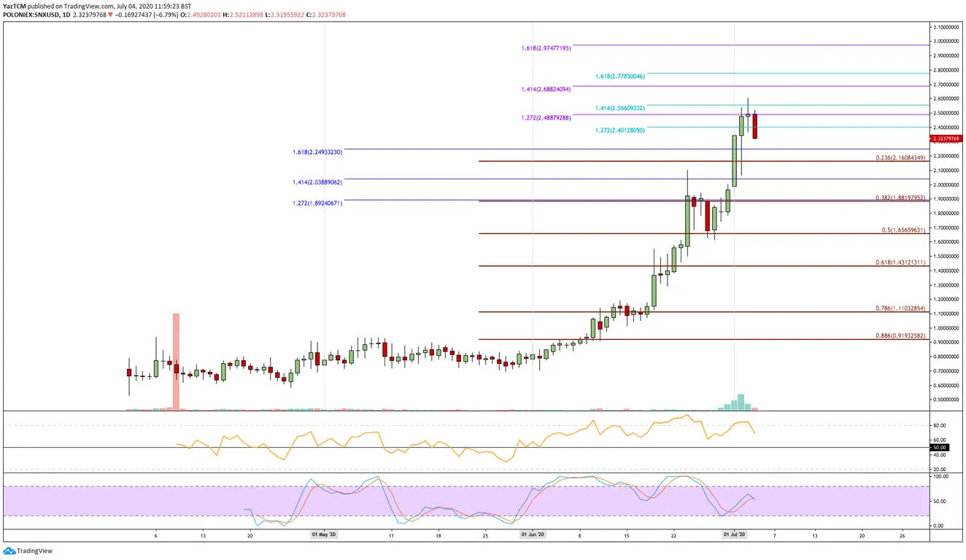966x560 pixels.
Task: Select the purple 1.618(2.97477195) Fibonacci label
Action: tap(546, 47)
